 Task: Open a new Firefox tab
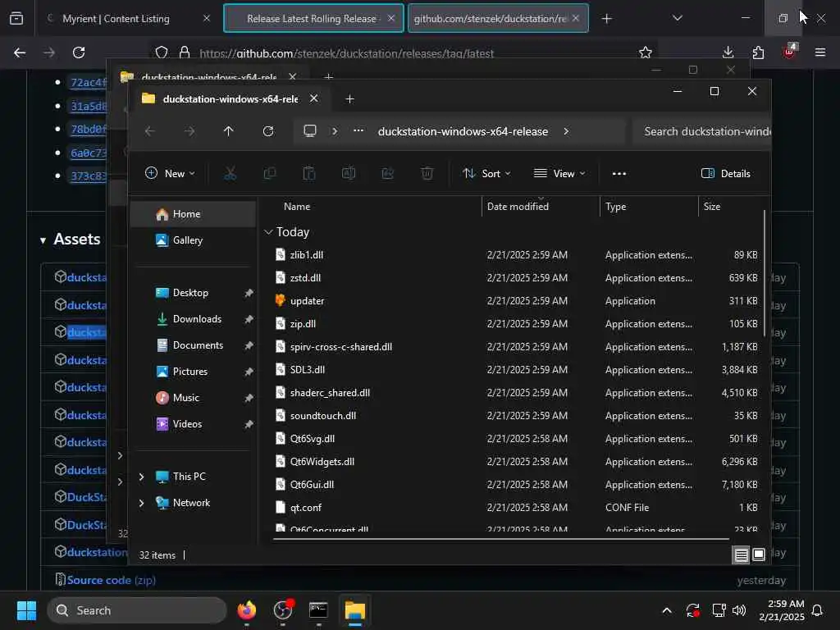point(606,19)
